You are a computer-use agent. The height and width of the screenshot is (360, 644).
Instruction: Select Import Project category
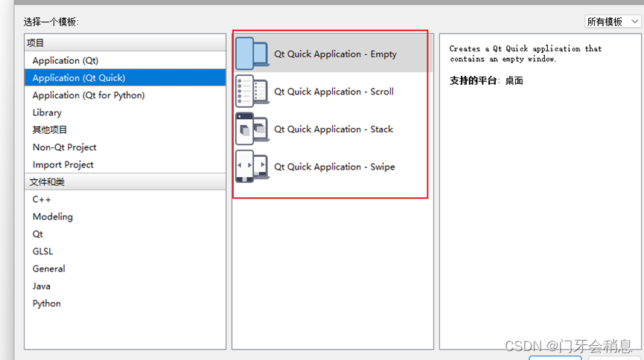[125, 164]
